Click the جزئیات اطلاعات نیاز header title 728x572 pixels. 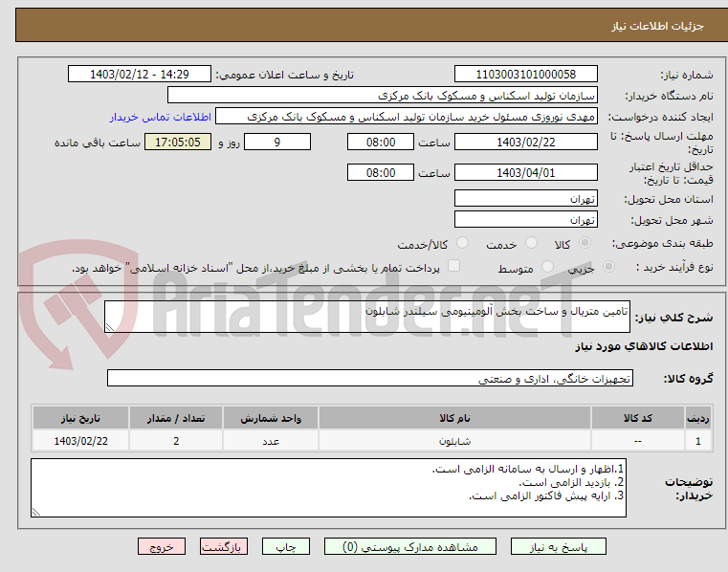(x=657, y=26)
